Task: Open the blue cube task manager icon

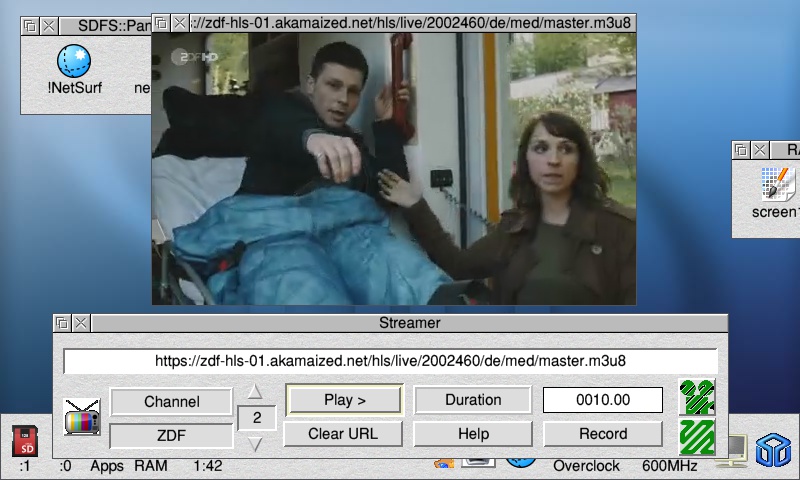Action: click(x=772, y=451)
